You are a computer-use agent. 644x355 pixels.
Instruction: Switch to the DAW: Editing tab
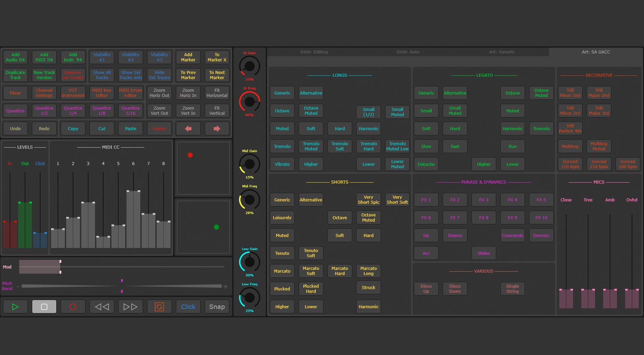[314, 52]
